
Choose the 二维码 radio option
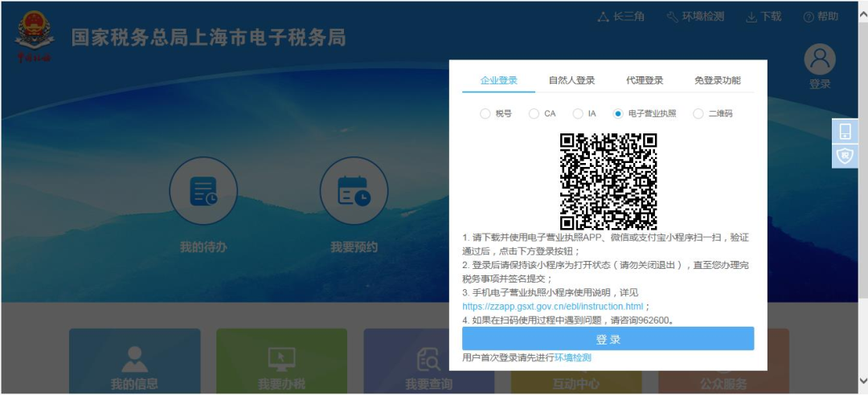[698, 114]
